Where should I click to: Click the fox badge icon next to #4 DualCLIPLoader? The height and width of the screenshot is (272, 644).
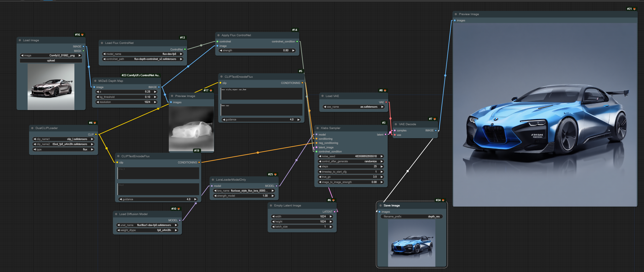click(95, 123)
